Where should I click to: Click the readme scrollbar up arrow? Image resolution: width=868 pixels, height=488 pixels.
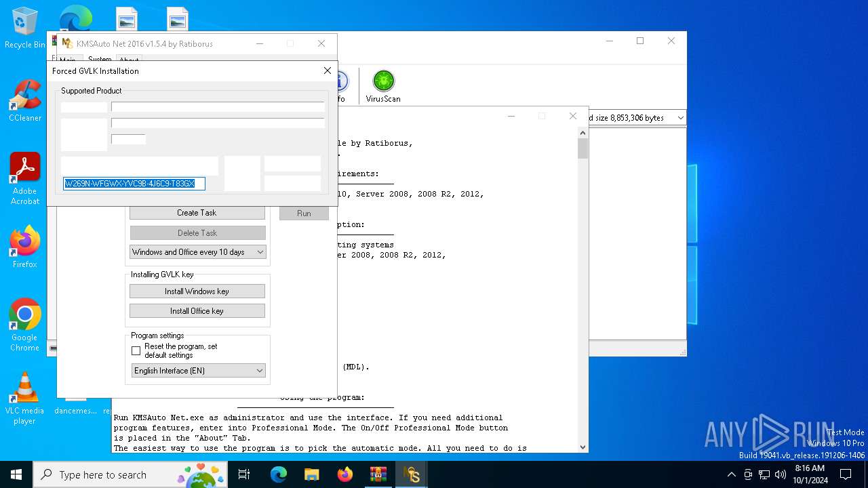[583, 133]
